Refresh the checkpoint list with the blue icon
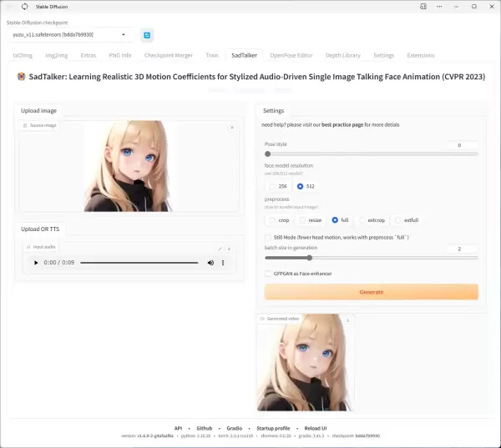This screenshot has height=448, width=501. [x=147, y=35]
